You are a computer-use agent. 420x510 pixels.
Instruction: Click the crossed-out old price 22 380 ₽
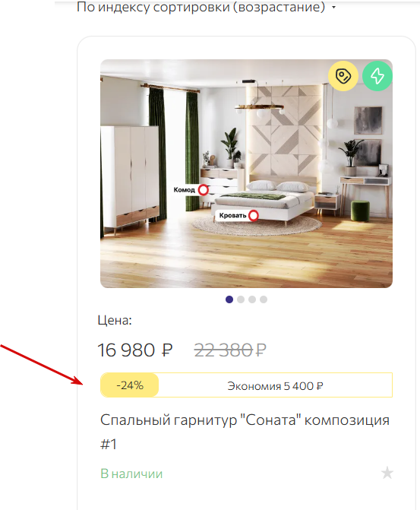(230, 350)
